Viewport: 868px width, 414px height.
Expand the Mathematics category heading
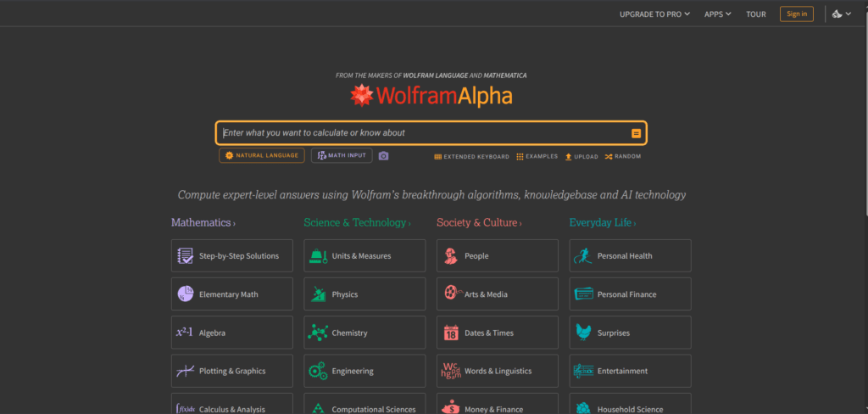tap(203, 223)
